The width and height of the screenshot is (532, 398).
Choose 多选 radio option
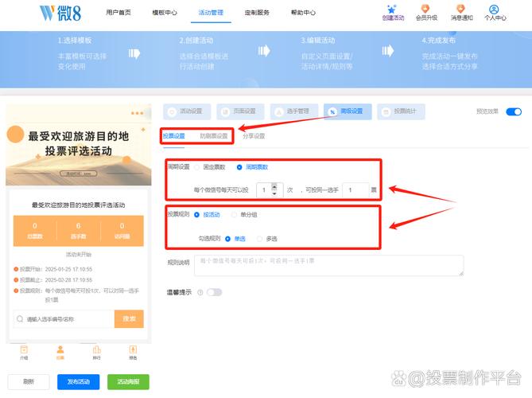click(x=260, y=238)
